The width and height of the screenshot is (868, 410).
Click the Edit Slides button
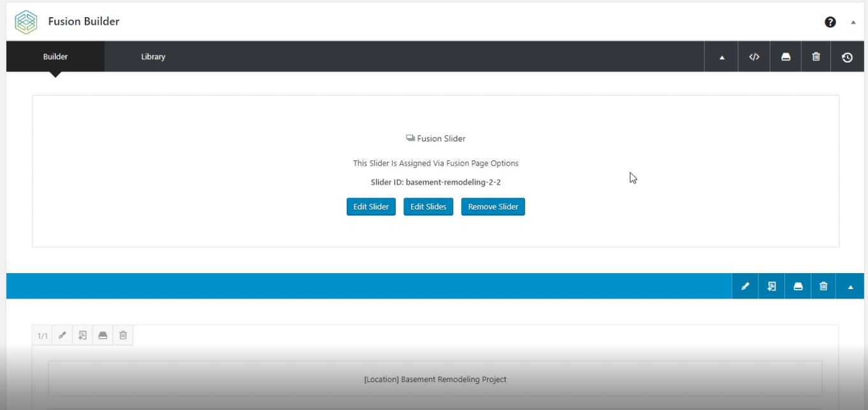428,206
